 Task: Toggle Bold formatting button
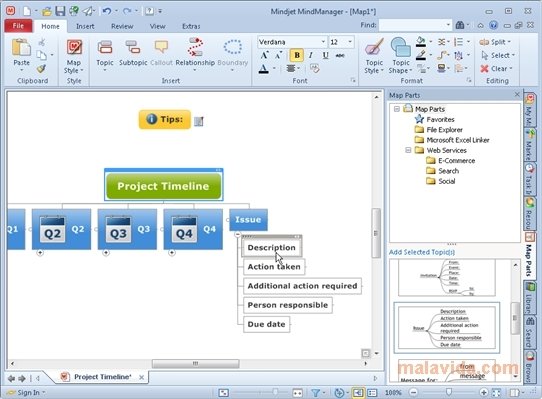click(297, 55)
